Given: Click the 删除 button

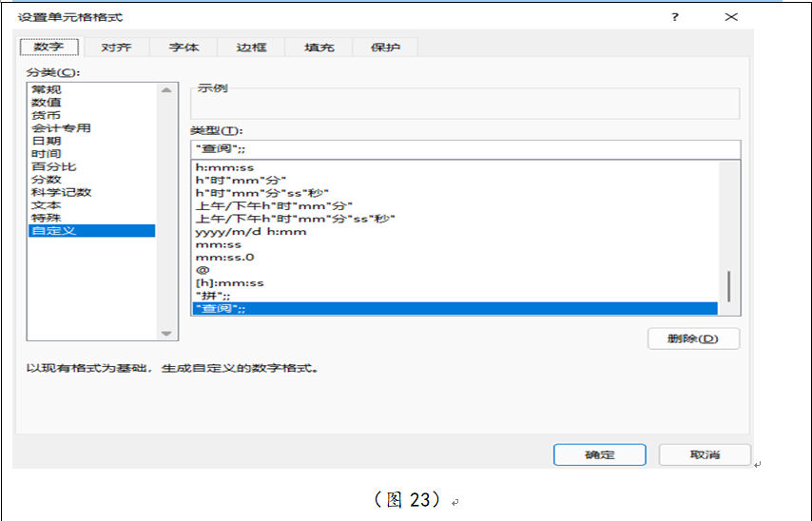Looking at the screenshot, I should (x=693, y=338).
